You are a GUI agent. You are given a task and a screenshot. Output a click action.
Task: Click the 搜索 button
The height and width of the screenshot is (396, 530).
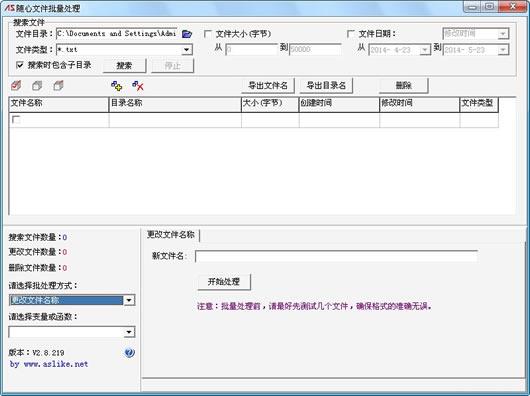click(124, 66)
